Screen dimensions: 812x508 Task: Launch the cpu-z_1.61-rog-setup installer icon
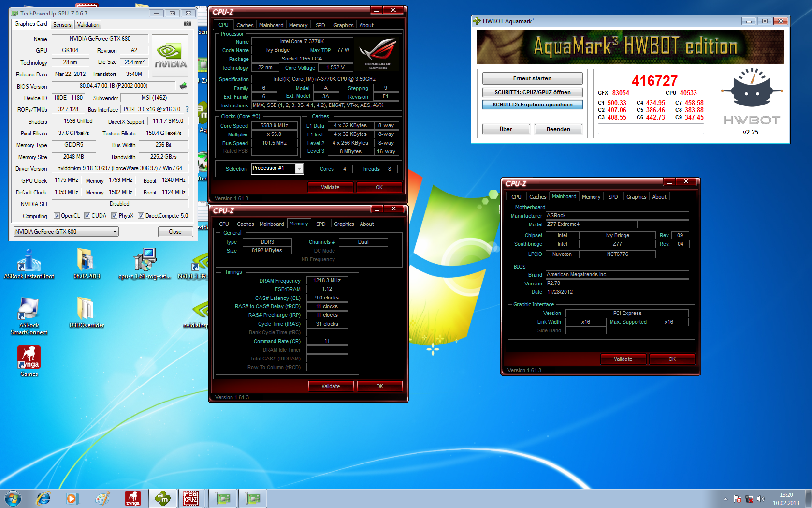click(x=145, y=264)
